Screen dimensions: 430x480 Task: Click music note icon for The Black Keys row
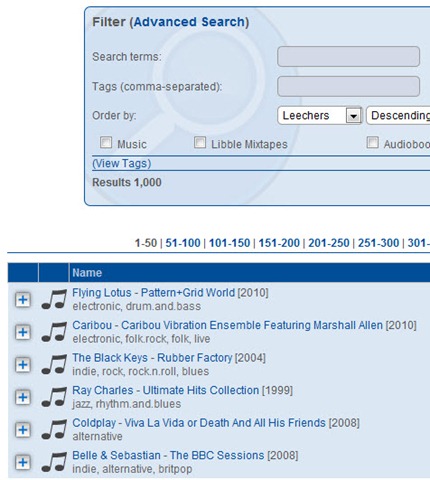pyautogui.click(x=54, y=364)
